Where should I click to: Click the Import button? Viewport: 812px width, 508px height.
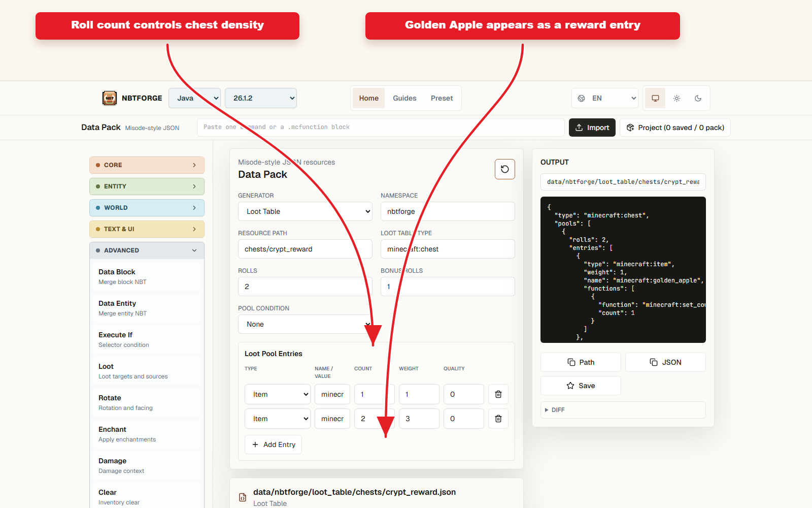click(592, 128)
